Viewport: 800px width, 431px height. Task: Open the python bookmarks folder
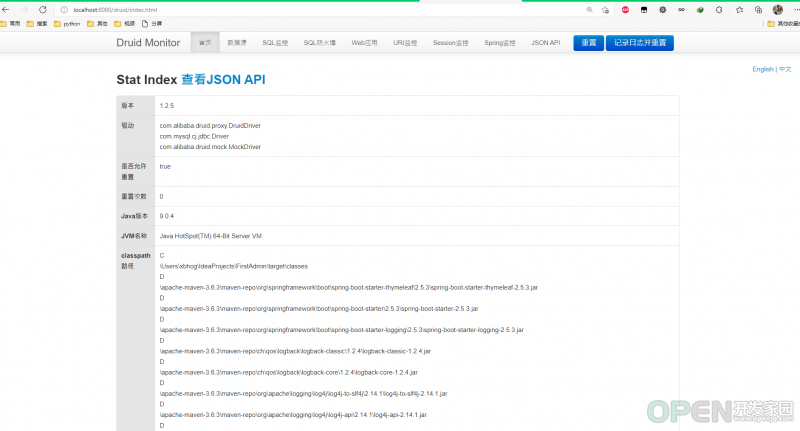coord(67,23)
